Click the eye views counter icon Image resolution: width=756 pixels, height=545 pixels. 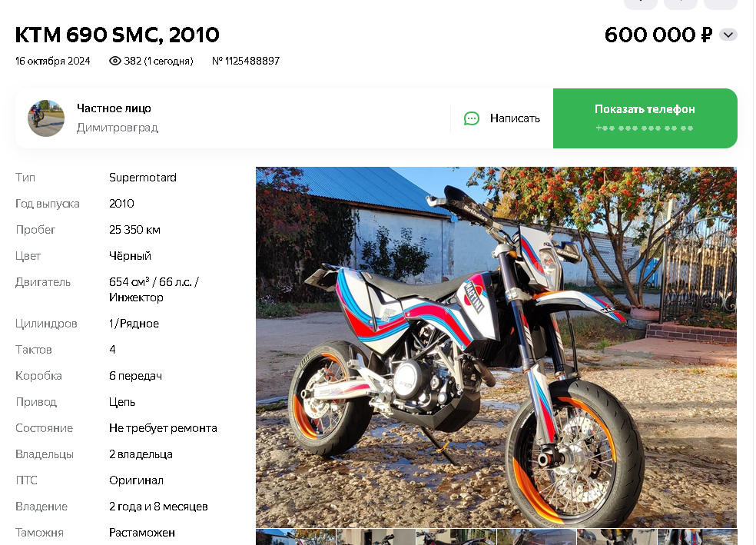(114, 61)
